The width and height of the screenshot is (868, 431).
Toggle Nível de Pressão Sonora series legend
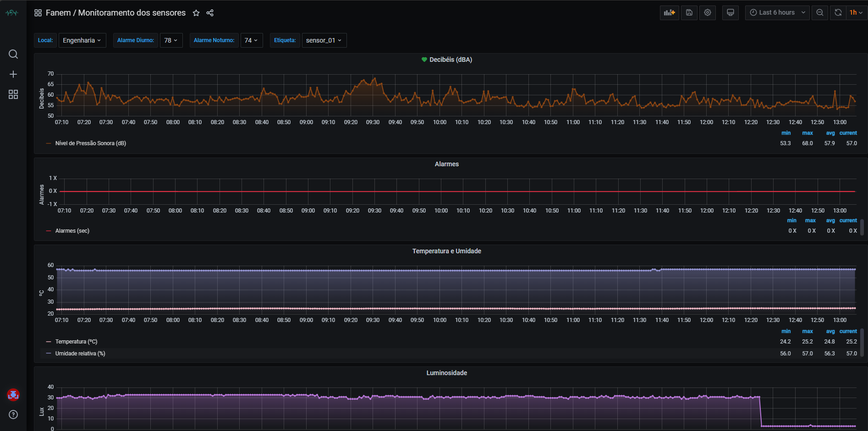click(90, 143)
